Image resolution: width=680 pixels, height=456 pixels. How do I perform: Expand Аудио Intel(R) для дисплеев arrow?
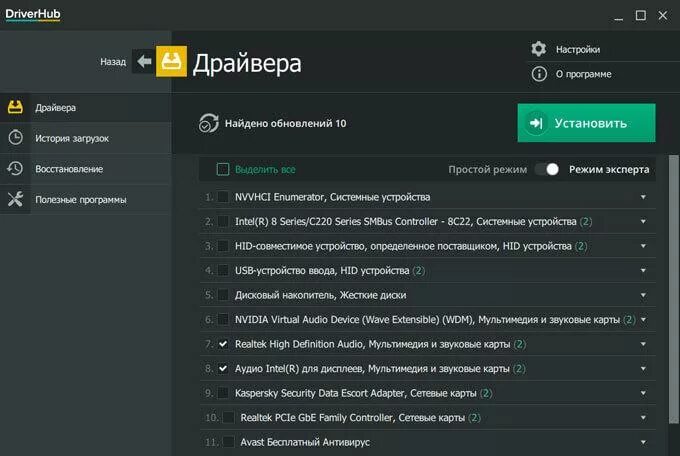(643, 368)
